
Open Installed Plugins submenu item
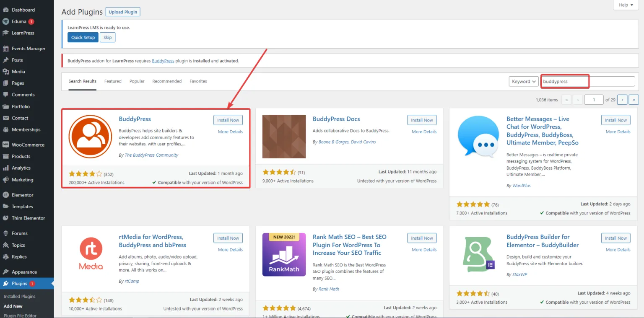pyautogui.click(x=19, y=296)
